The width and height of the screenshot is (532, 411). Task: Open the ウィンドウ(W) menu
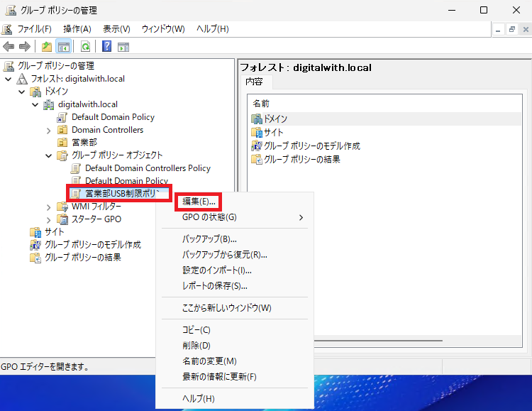pyautogui.click(x=163, y=29)
